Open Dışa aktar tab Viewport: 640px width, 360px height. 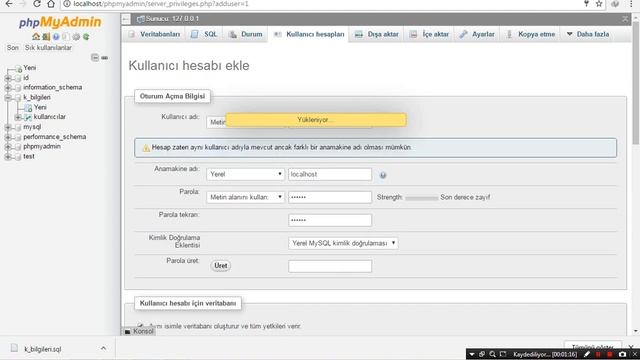(377, 34)
